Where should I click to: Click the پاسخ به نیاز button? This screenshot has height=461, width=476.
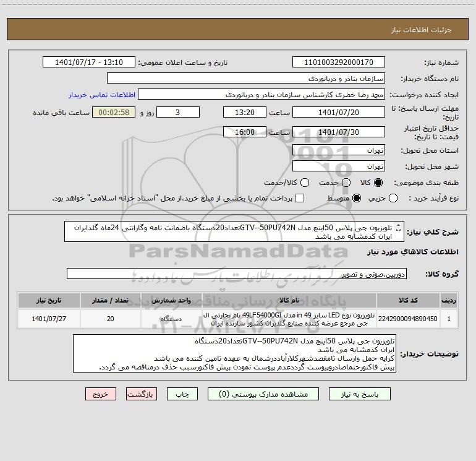360,394
